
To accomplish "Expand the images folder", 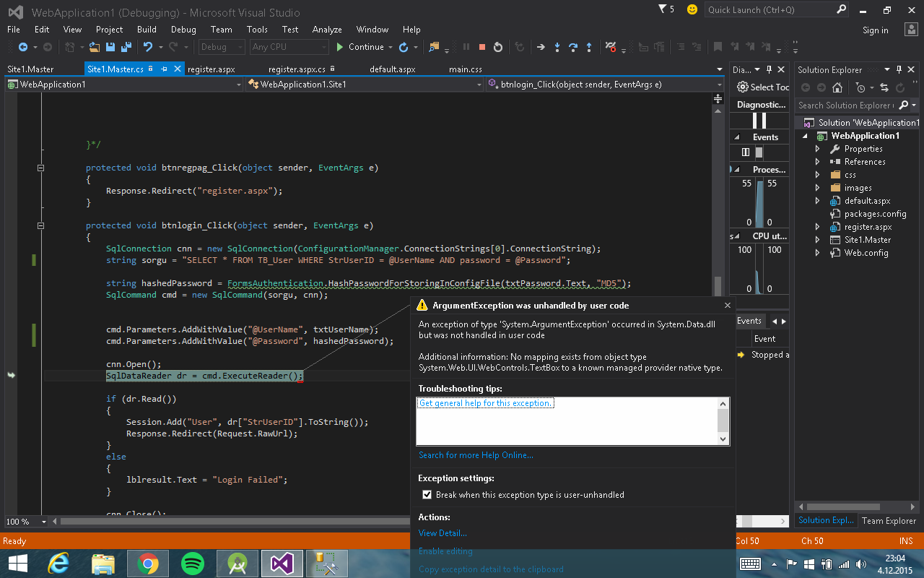I will [x=818, y=188].
